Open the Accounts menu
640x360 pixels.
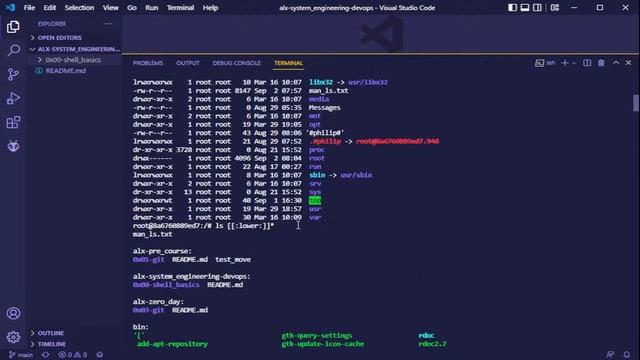(13, 313)
